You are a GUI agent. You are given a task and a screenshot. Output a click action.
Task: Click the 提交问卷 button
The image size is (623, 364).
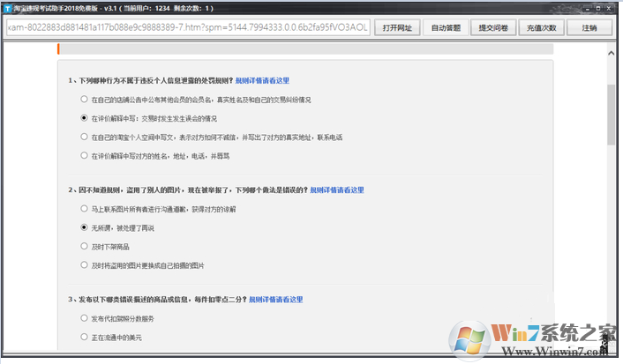point(493,28)
